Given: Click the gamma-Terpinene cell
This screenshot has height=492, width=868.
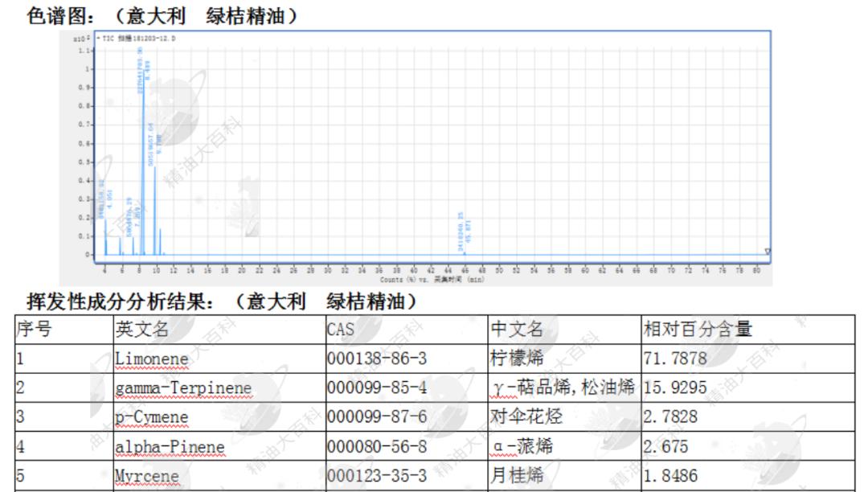Looking at the screenshot, I should 182,388.
